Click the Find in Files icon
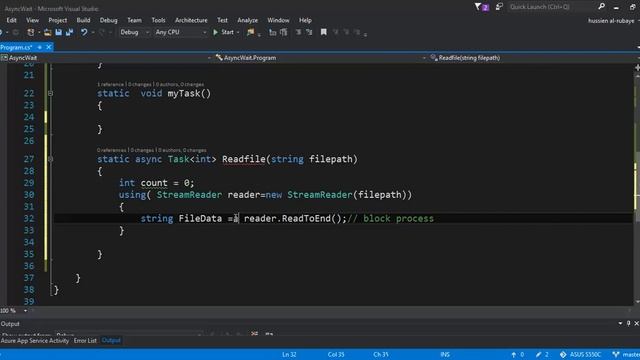640x360 pixels. (251, 32)
